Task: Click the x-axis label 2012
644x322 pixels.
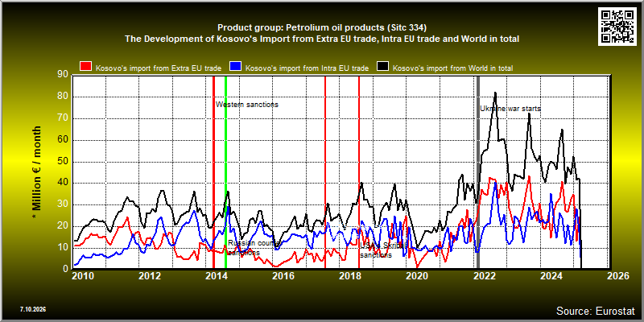Action: coord(150,276)
